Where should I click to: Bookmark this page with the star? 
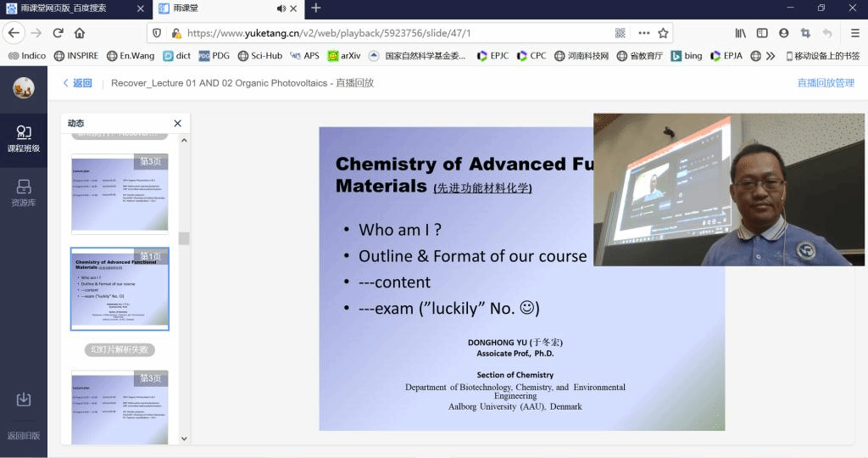pos(663,33)
